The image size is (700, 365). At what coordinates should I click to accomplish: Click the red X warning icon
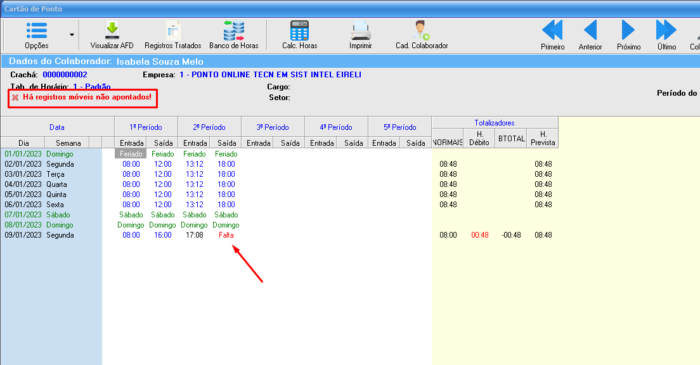pyautogui.click(x=15, y=97)
